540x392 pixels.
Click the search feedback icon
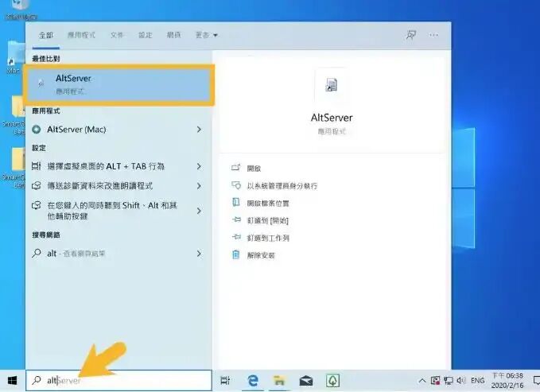click(411, 35)
